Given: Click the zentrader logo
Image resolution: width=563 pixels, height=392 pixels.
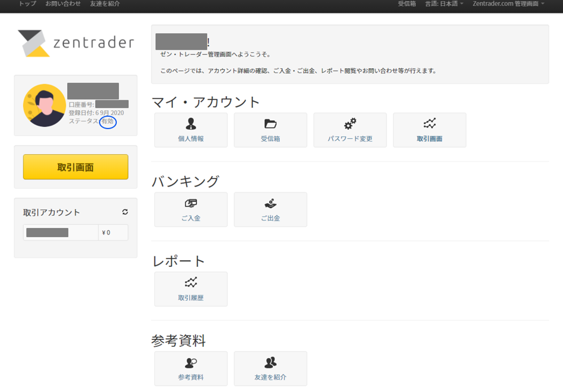Looking at the screenshot, I should [76, 43].
